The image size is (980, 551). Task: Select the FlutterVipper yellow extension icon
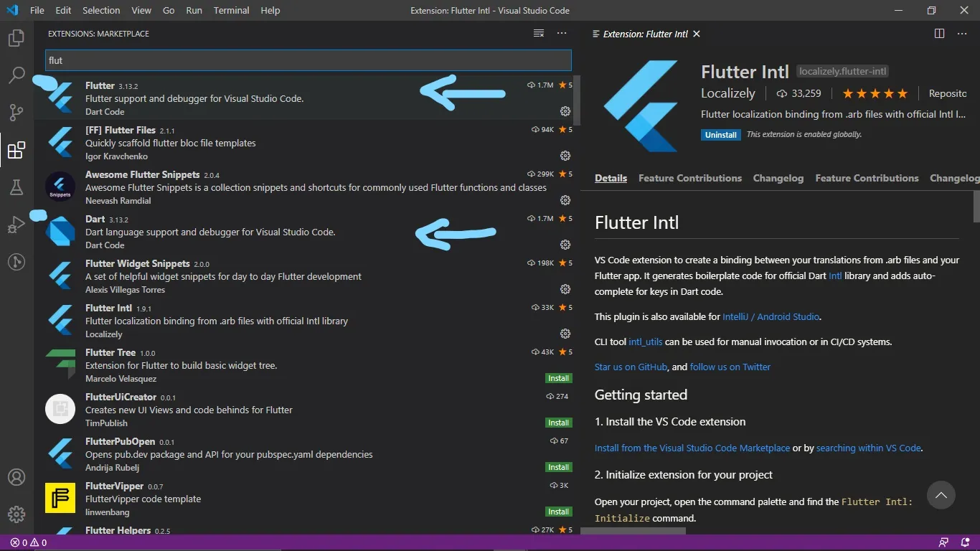tap(60, 499)
